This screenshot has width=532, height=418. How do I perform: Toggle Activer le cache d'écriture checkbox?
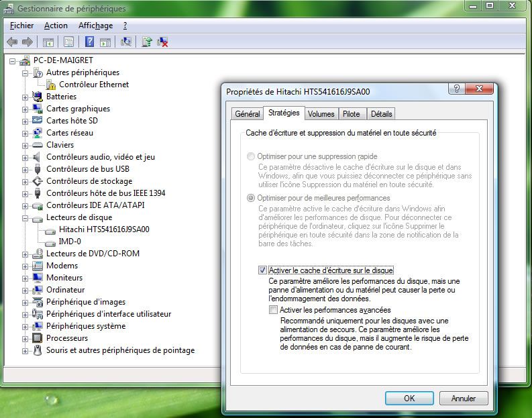(x=262, y=270)
